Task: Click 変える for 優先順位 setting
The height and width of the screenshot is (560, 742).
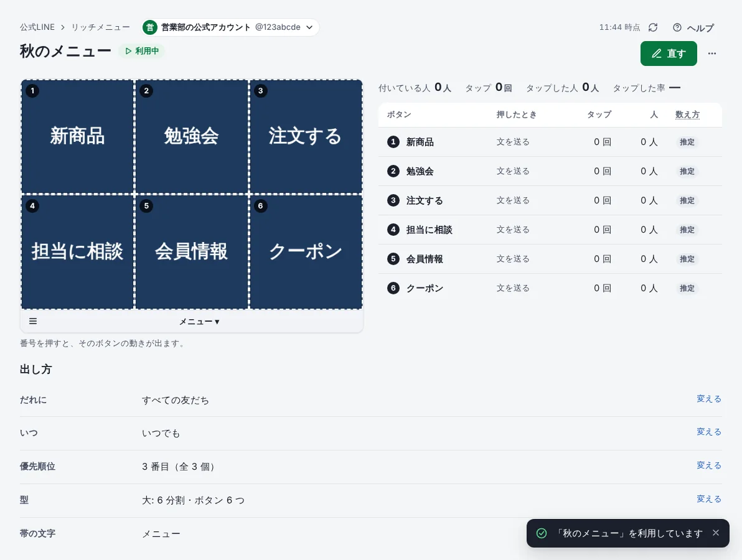Action: (x=709, y=465)
